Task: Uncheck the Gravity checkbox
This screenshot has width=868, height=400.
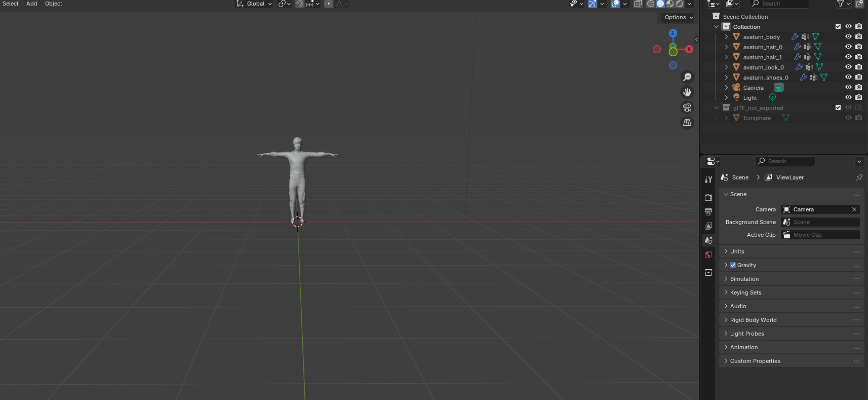Action: [x=733, y=265]
